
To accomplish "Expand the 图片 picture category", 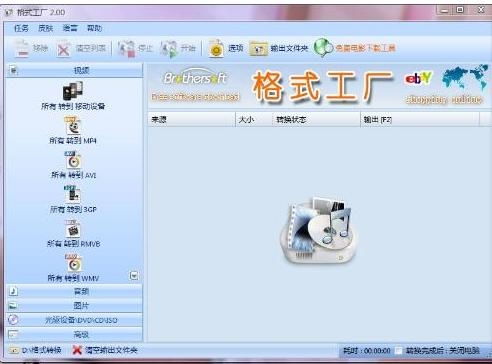I will [x=74, y=305].
